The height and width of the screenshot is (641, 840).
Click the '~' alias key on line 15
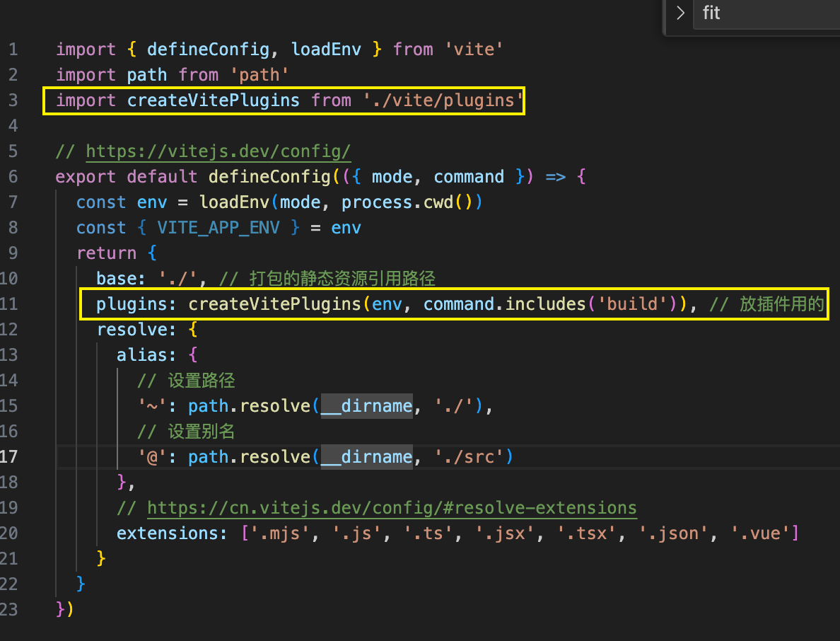(x=152, y=405)
